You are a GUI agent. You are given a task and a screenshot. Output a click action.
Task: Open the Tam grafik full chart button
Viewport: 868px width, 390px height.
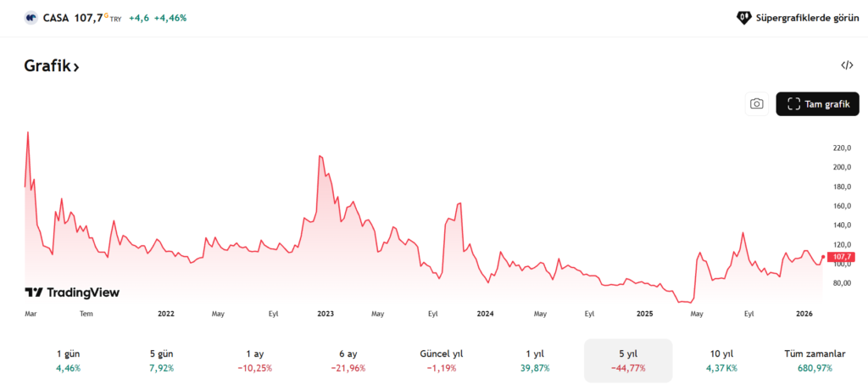coord(817,103)
